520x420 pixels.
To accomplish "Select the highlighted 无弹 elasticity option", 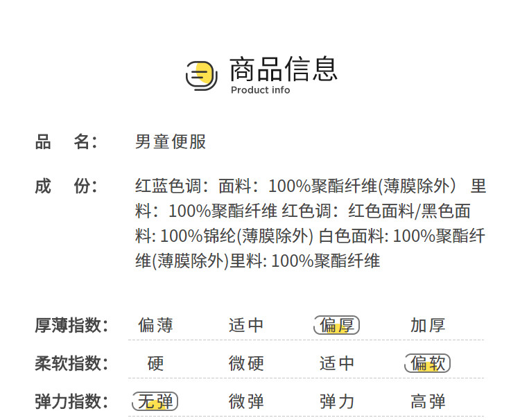I will [155, 401].
